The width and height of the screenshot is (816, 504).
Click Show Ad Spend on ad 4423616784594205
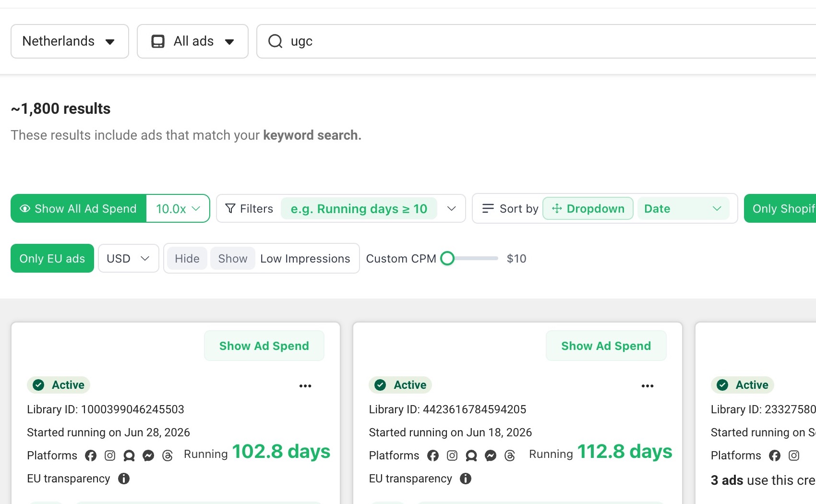pyautogui.click(x=606, y=346)
